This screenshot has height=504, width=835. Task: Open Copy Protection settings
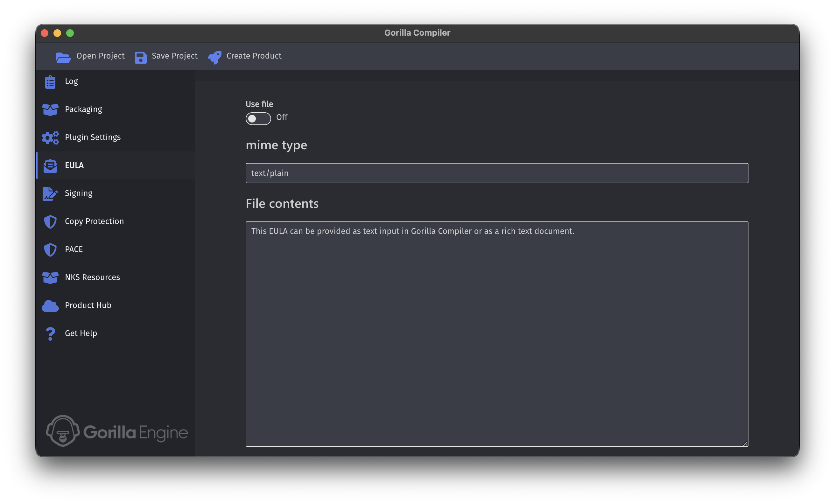(x=116, y=221)
